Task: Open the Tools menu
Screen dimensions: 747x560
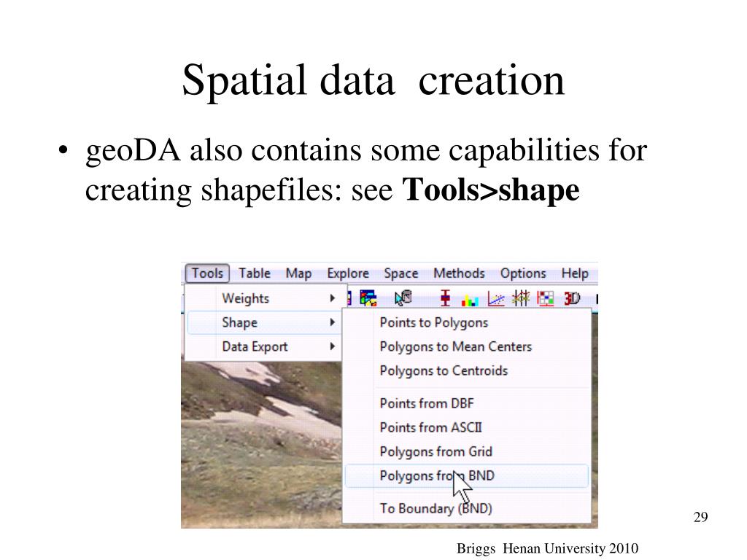Action: pos(207,273)
